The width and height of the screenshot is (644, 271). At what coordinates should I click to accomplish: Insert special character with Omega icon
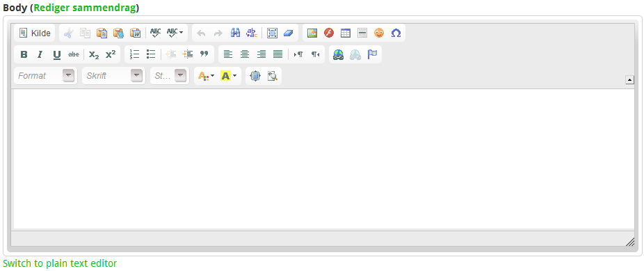pyautogui.click(x=396, y=33)
